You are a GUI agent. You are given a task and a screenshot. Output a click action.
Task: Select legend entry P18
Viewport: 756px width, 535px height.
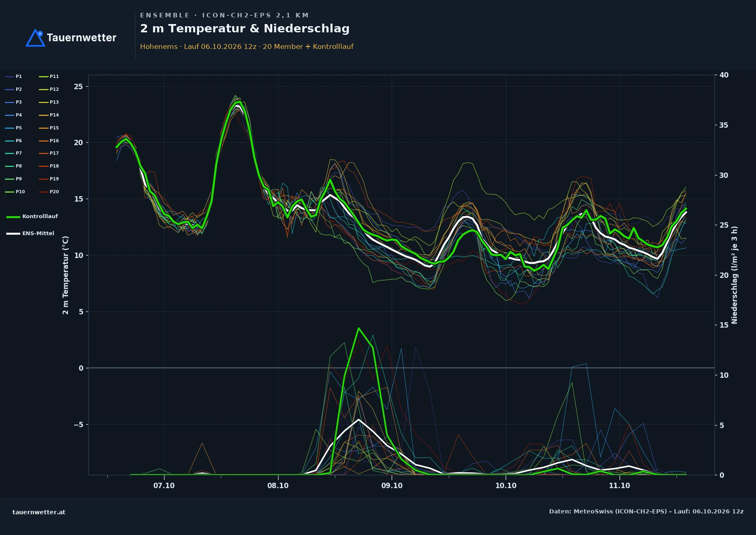pyautogui.click(x=49, y=166)
